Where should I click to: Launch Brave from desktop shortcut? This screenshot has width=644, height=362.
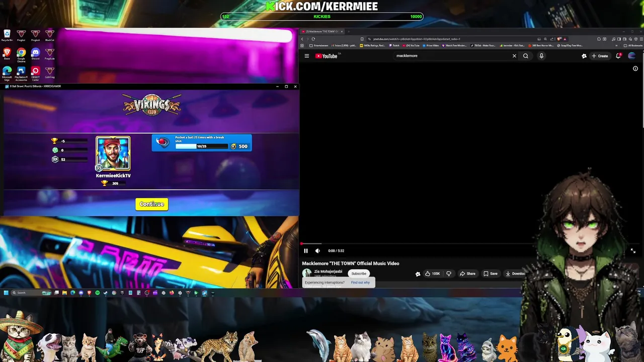click(x=7, y=54)
